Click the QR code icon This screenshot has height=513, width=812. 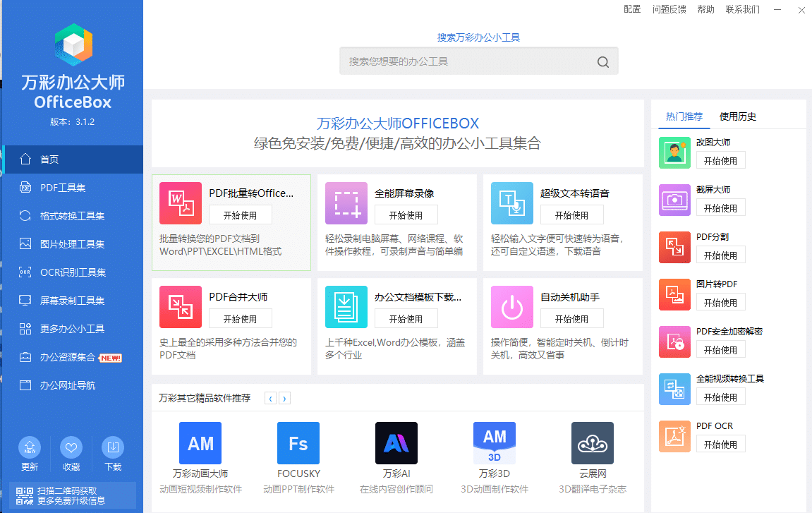coord(25,496)
